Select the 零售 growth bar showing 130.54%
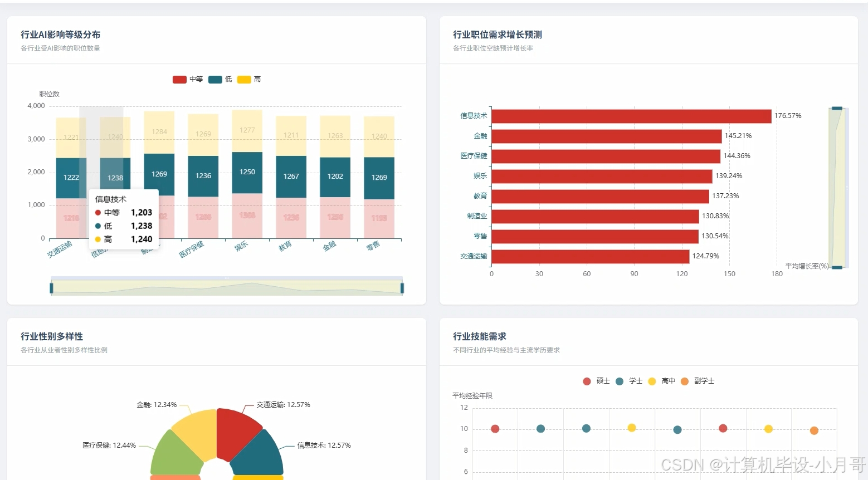 [595, 236]
